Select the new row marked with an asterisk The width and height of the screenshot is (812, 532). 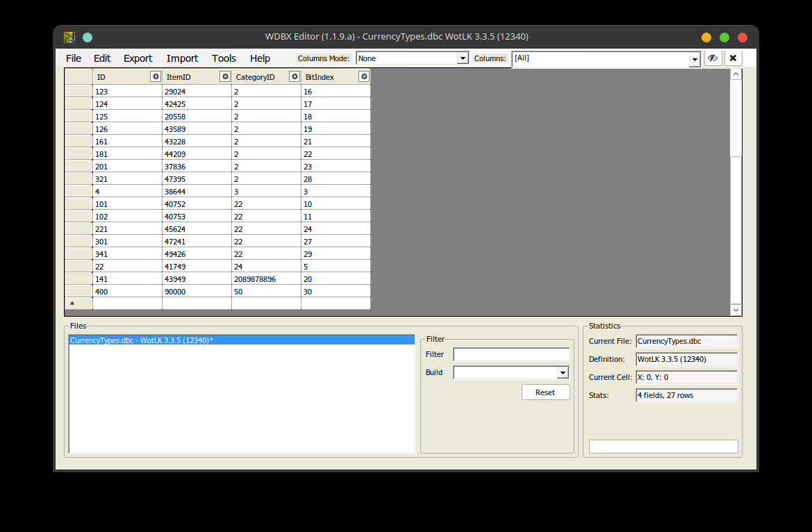coord(78,304)
